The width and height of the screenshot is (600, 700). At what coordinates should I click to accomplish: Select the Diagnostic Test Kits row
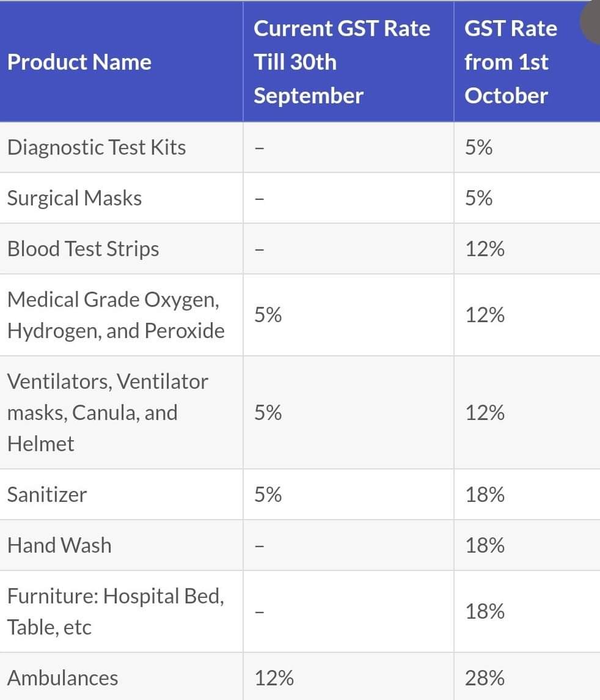[300, 147]
